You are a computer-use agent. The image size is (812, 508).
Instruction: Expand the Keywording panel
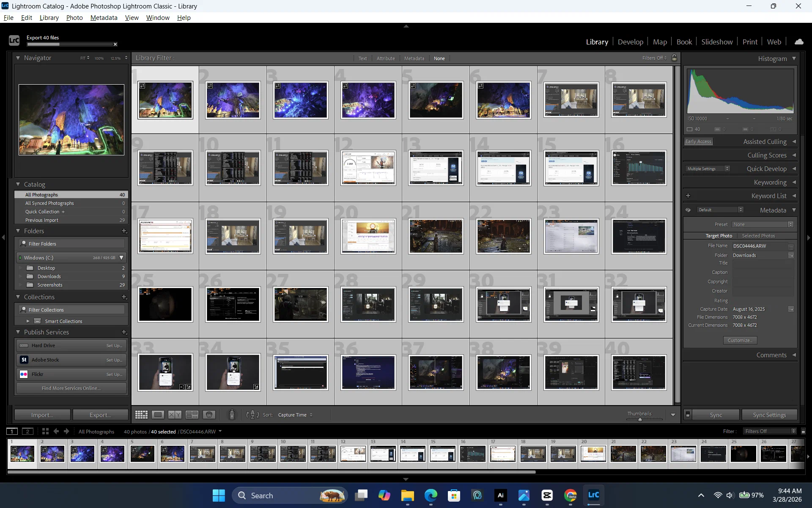pyautogui.click(x=794, y=182)
